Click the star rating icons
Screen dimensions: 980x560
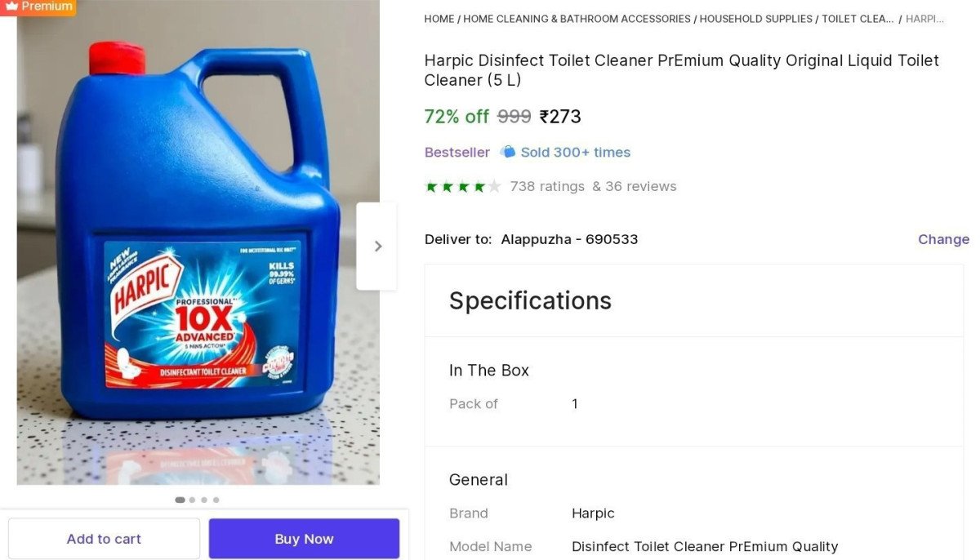click(462, 187)
